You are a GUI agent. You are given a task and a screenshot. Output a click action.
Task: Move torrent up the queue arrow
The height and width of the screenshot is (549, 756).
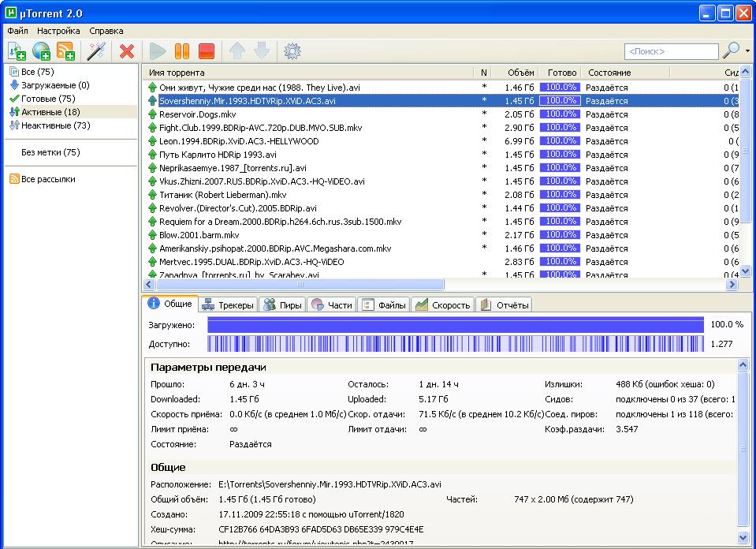pos(237,51)
